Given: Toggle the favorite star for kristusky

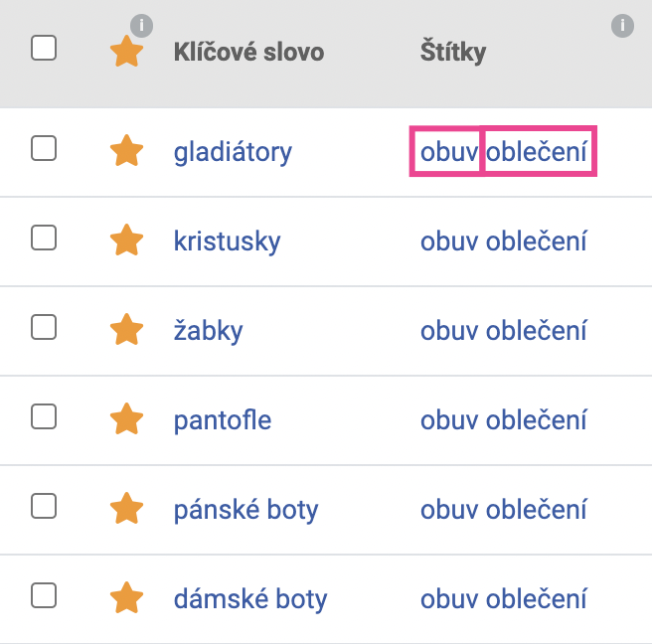Looking at the screenshot, I should pyautogui.click(x=127, y=240).
